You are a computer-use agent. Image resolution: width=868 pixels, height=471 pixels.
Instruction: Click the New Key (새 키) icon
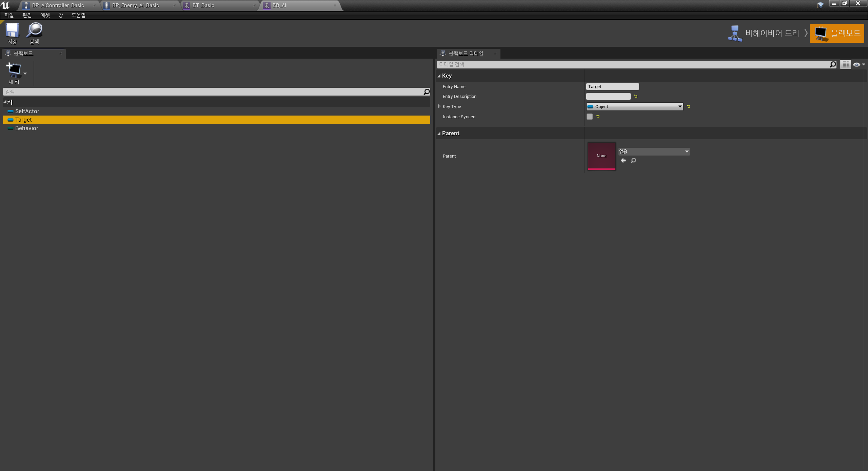pyautogui.click(x=14, y=70)
